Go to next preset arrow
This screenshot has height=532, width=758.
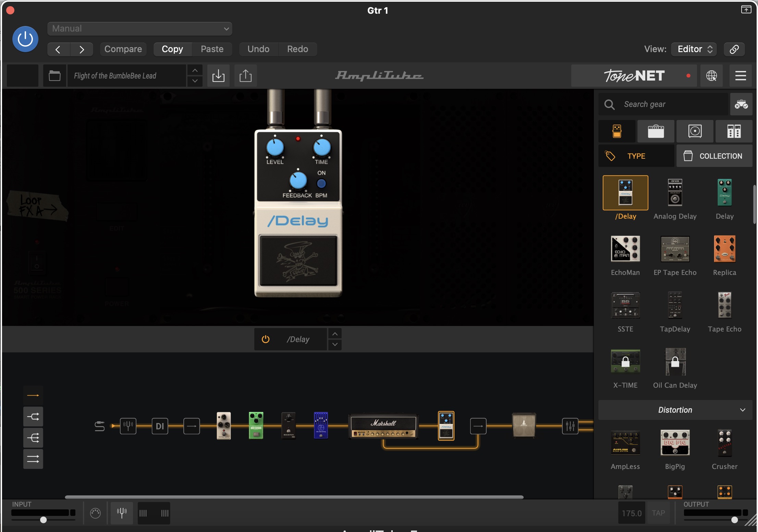82,49
